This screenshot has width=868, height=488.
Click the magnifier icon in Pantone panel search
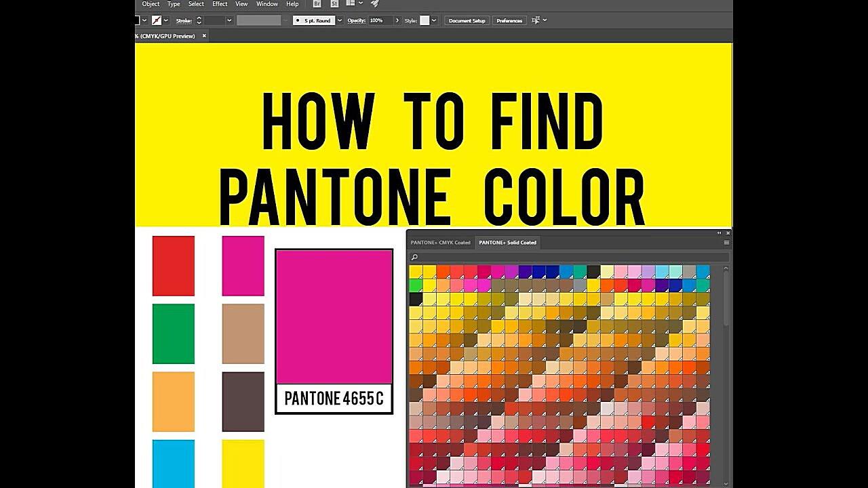coord(414,257)
